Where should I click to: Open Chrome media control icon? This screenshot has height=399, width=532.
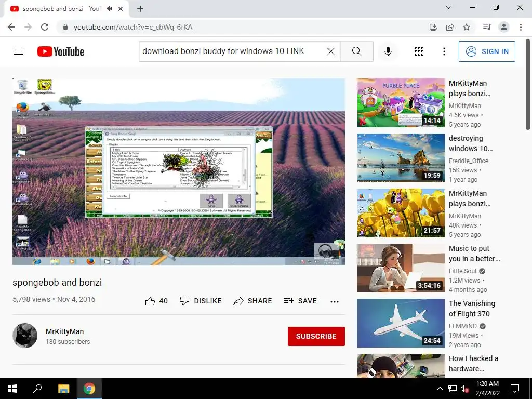coord(487,27)
